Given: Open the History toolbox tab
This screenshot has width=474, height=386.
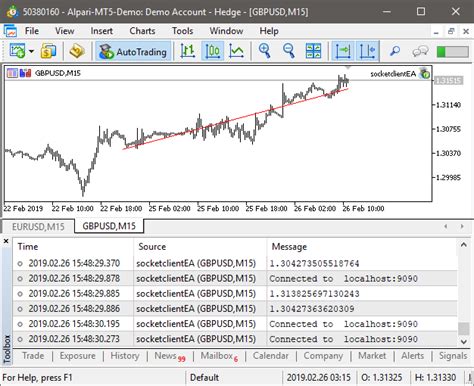Looking at the screenshot, I should tap(125, 356).
